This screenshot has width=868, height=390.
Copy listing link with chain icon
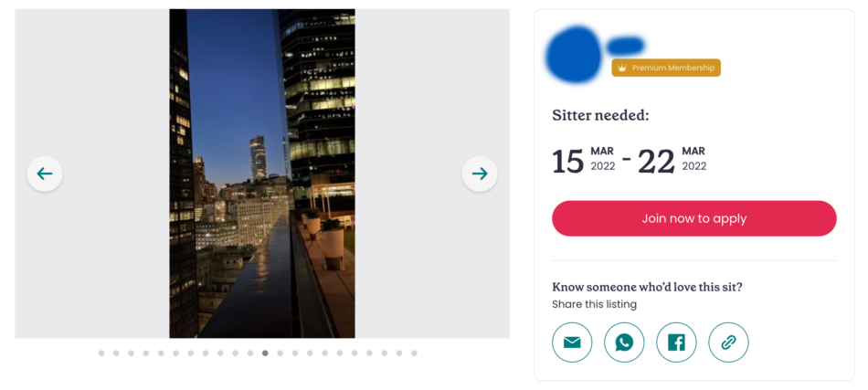[x=728, y=343]
